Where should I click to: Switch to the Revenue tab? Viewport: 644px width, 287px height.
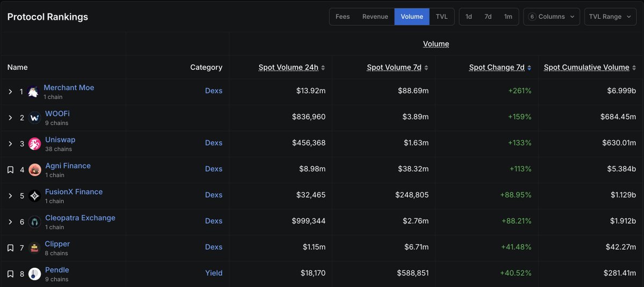tap(375, 17)
